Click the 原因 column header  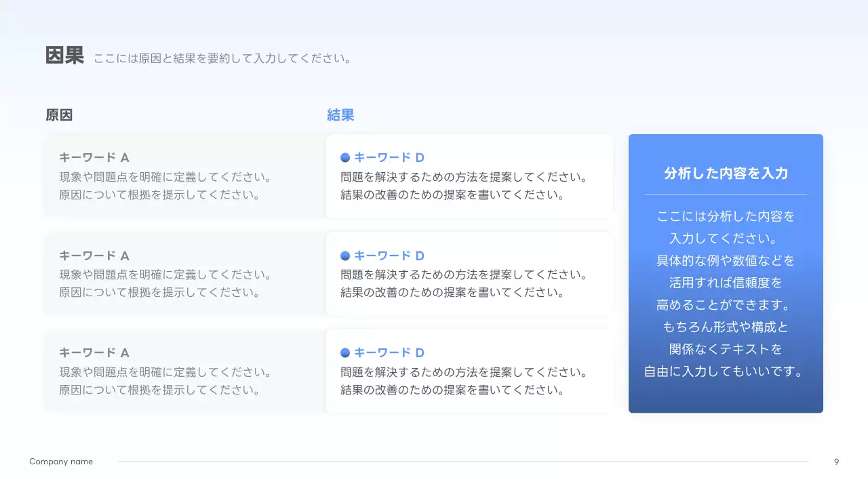(59, 115)
